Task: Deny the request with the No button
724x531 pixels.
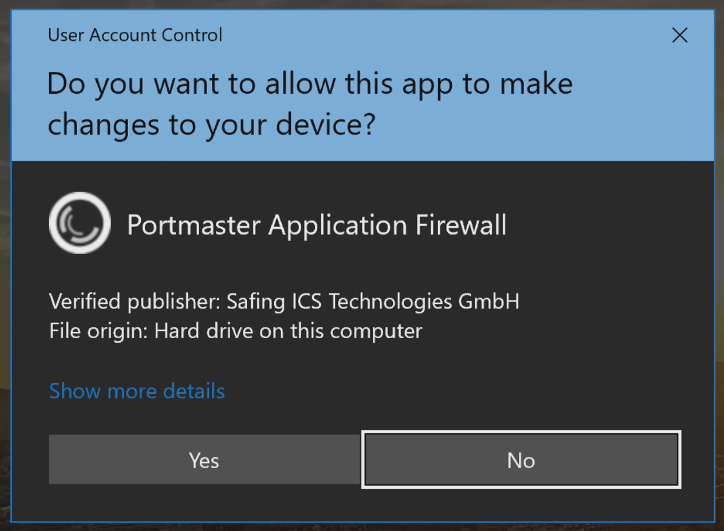Action: [x=521, y=459]
